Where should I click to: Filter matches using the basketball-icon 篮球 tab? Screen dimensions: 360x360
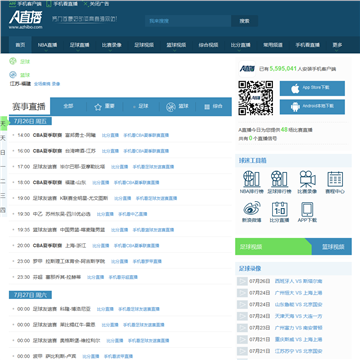pos(177,107)
